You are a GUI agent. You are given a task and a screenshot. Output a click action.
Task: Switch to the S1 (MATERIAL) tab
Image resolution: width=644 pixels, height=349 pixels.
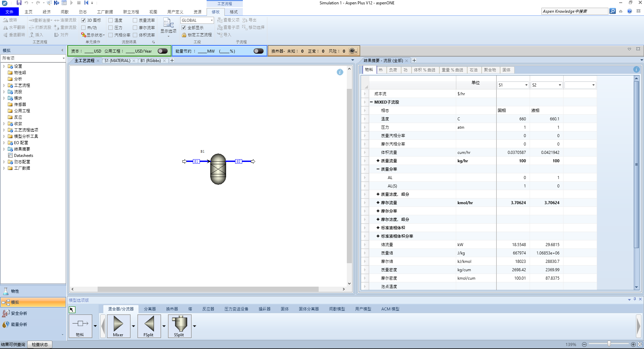pos(117,61)
